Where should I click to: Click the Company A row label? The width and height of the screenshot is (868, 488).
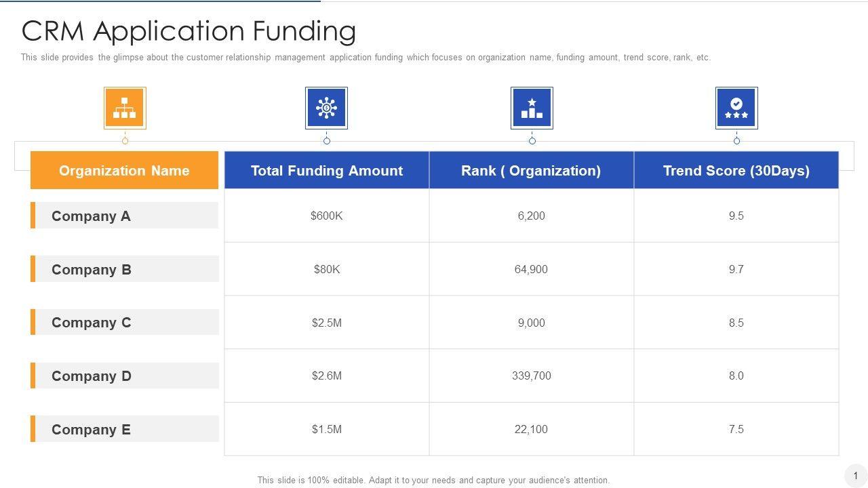(x=91, y=216)
